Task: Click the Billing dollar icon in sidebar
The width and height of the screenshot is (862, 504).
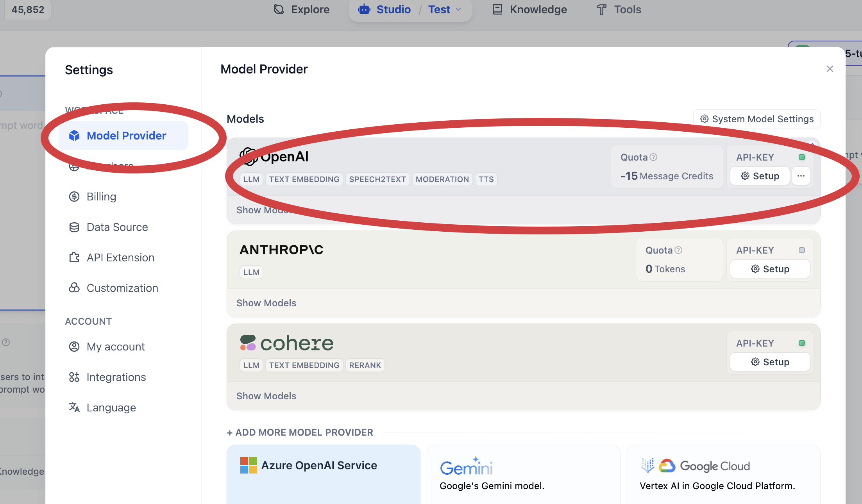Action: tap(74, 197)
